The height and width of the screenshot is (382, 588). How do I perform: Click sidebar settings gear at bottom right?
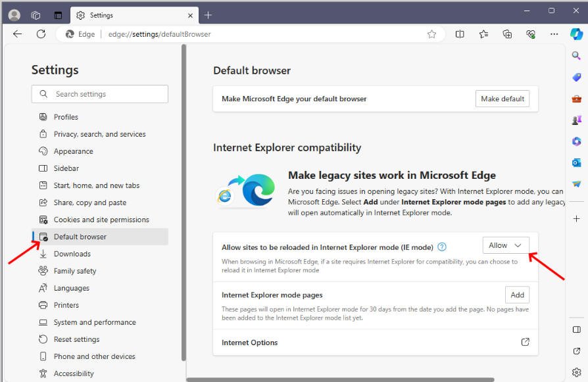pos(576,372)
